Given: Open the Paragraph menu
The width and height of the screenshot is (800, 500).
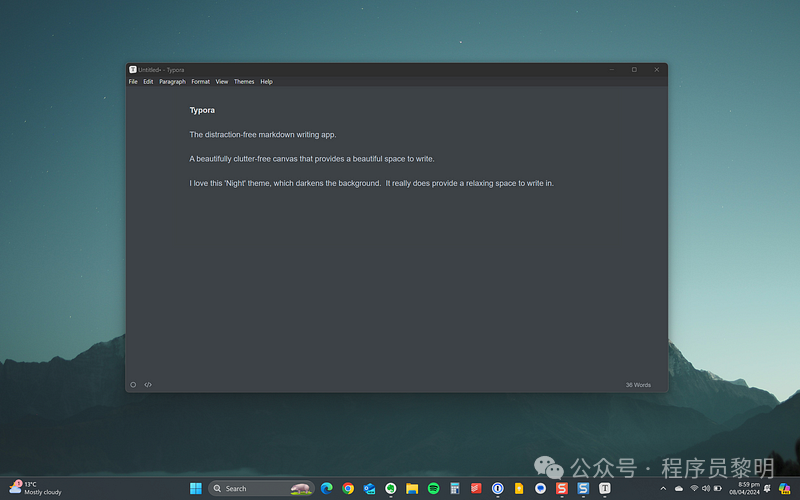Looking at the screenshot, I should point(172,82).
